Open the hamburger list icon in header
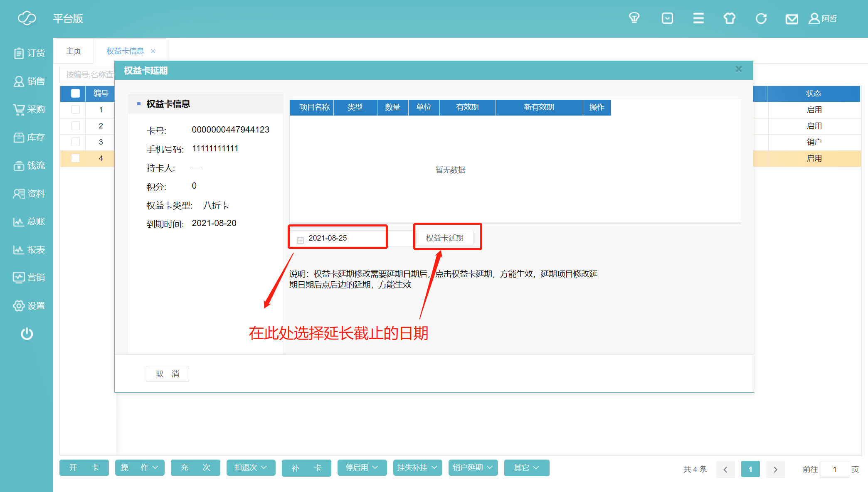This screenshot has width=868, height=492. point(698,18)
